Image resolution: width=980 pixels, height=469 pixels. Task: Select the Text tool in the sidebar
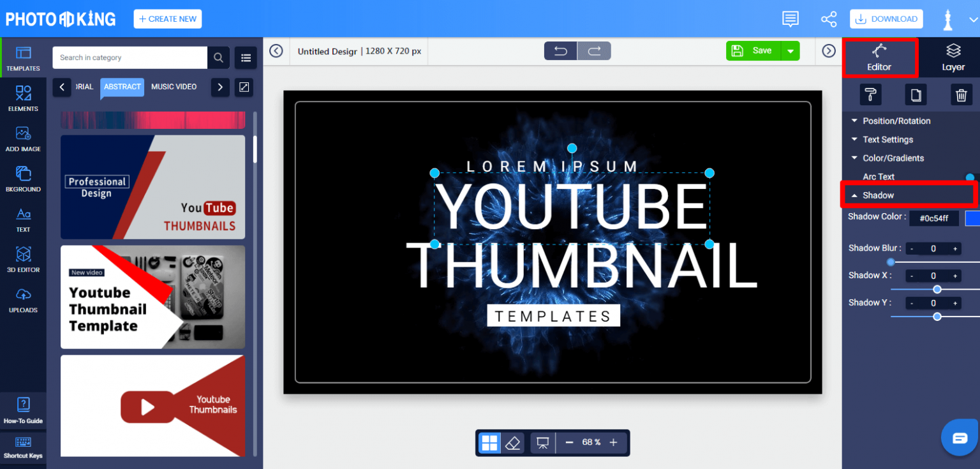click(23, 220)
